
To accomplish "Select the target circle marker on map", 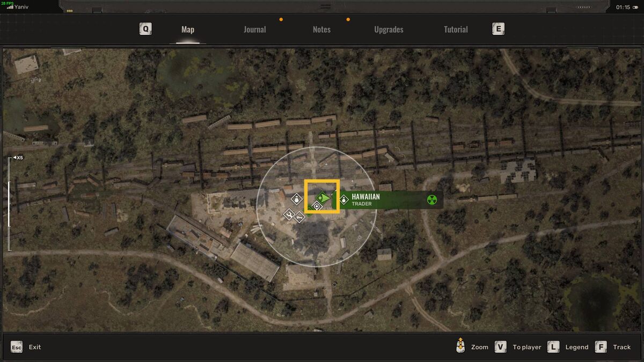I will pyautogui.click(x=317, y=206).
